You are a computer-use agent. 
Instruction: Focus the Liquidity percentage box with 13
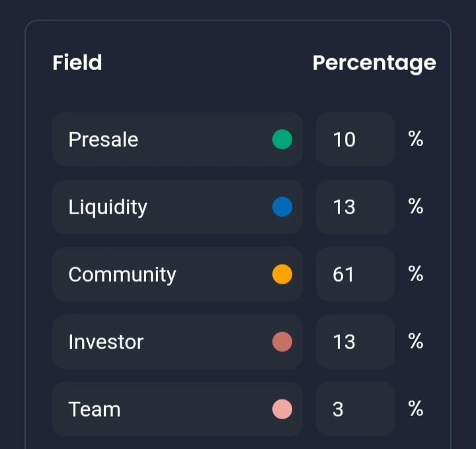coord(355,207)
